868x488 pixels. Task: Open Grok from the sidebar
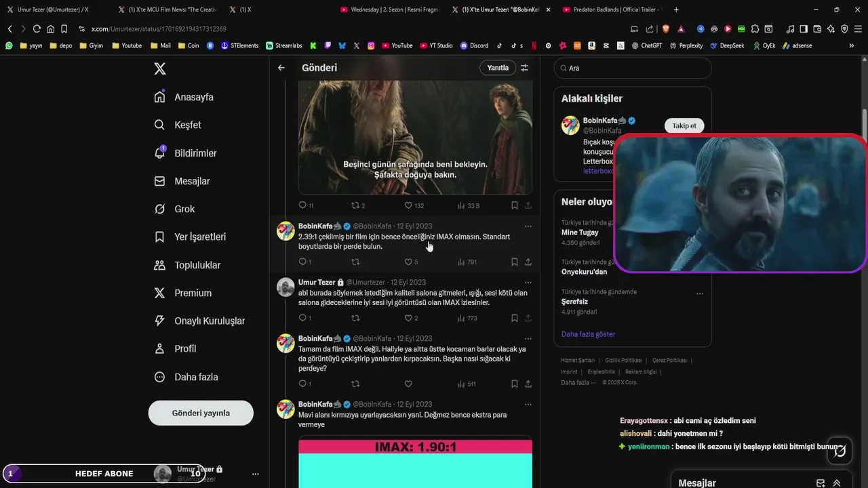pyautogui.click(x=174, y=209)
